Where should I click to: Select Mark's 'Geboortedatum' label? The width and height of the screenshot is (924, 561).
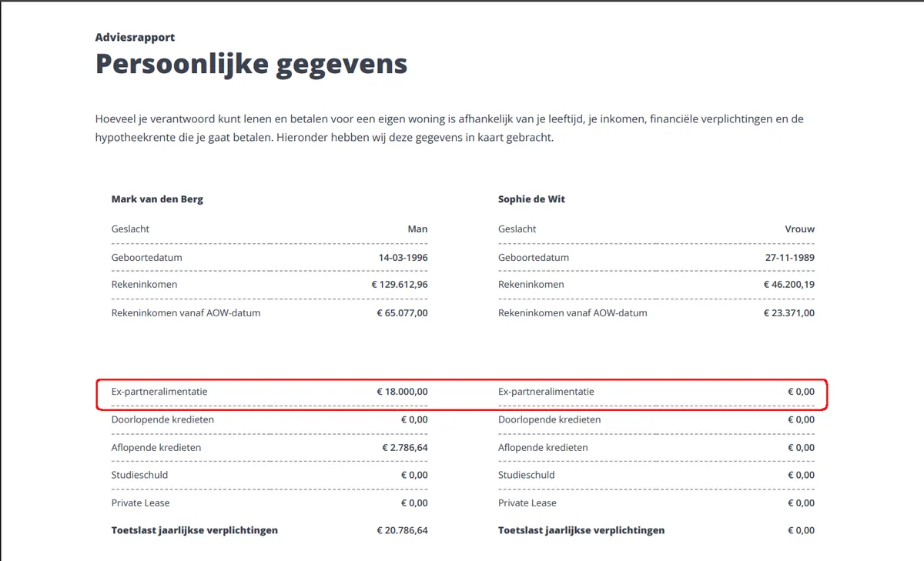click(x=147, y=257)
